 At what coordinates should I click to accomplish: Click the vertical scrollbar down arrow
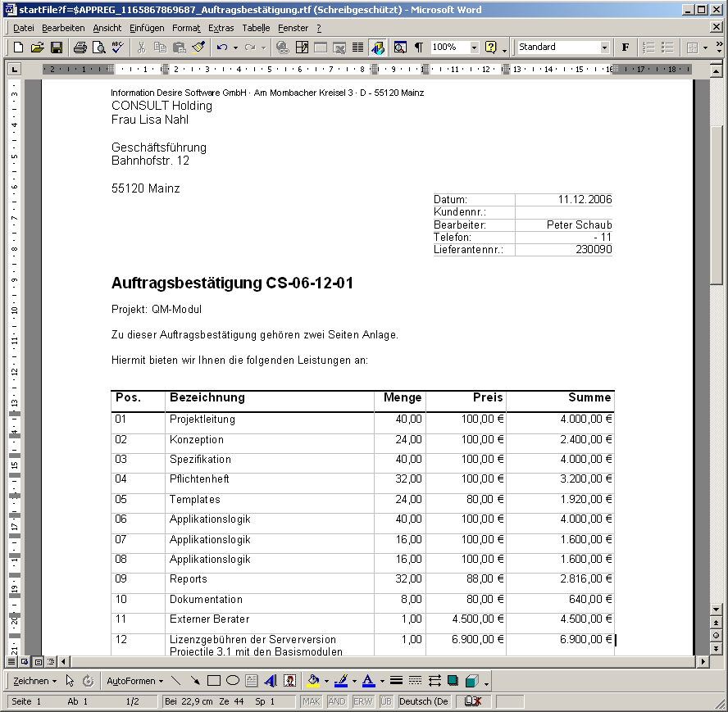tap(716, 610)
